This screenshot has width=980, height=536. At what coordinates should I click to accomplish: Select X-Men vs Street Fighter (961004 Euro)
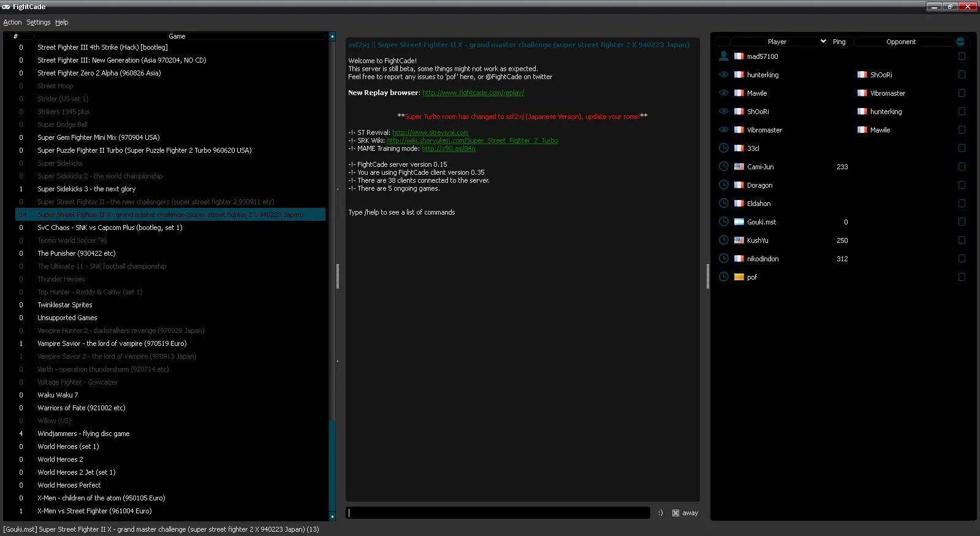[170, 511]
